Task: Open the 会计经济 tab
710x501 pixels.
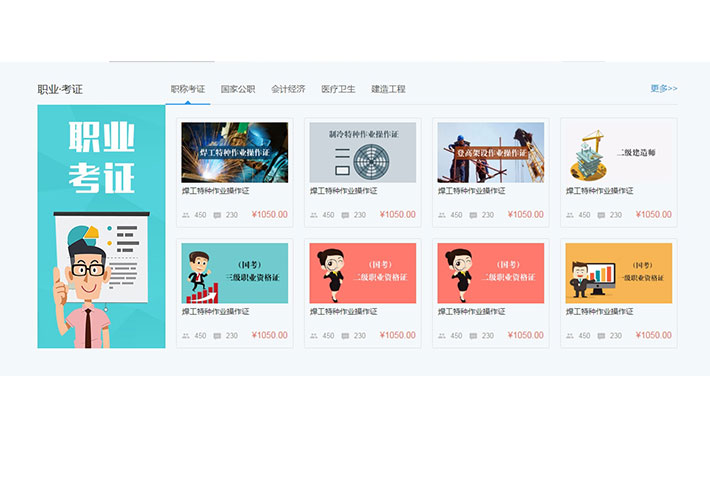Action: (288, 89)
